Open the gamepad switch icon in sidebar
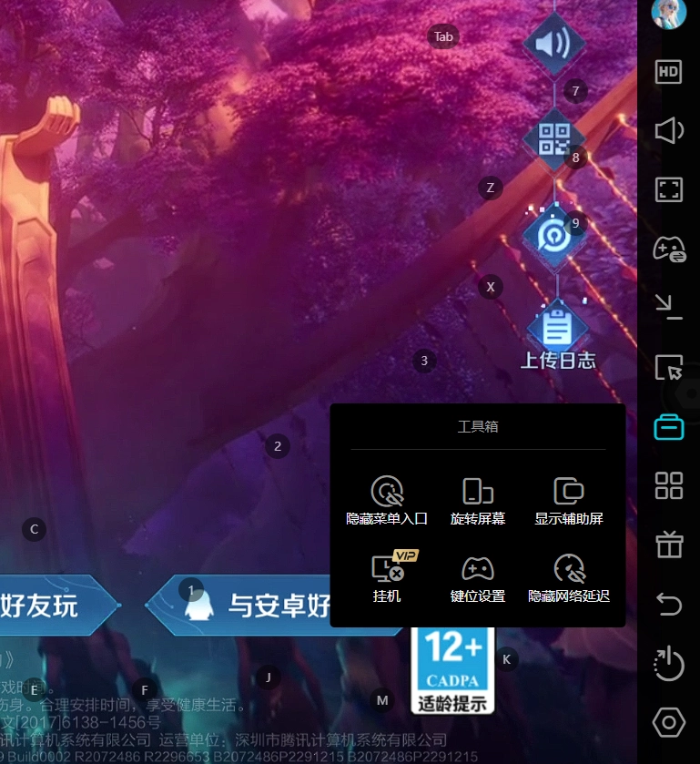 click(669, 249)
